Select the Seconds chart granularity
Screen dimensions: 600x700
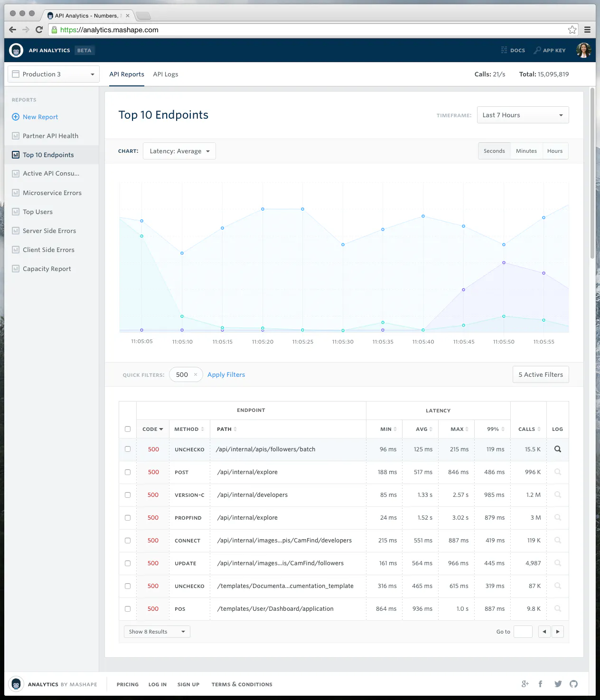(x=494, y=151)
